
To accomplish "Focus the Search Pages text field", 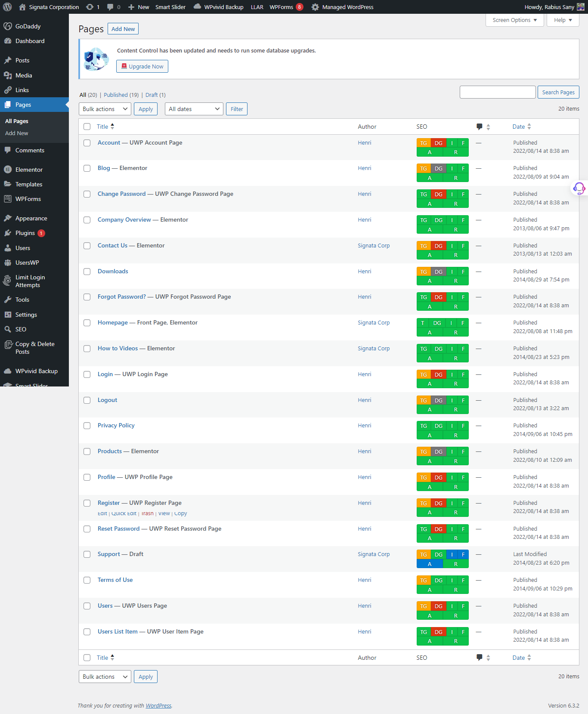I will (498, 92).
